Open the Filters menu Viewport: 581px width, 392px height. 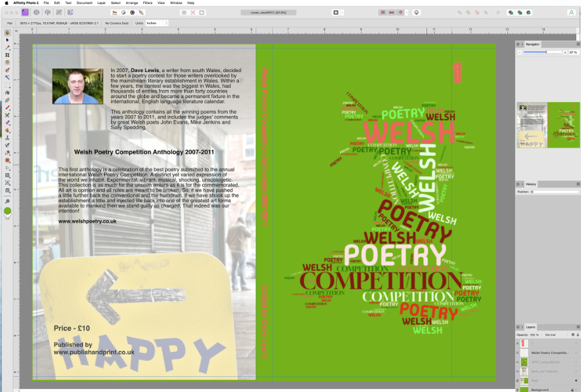pos(148,3)
